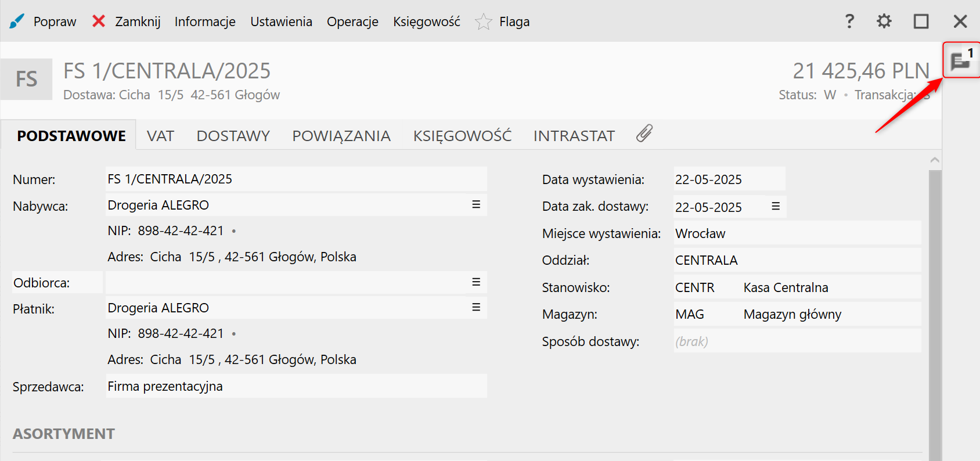The image size is (980, 461).
Task: Open the attachments paperclip tab
Action: tap(644, 134)
